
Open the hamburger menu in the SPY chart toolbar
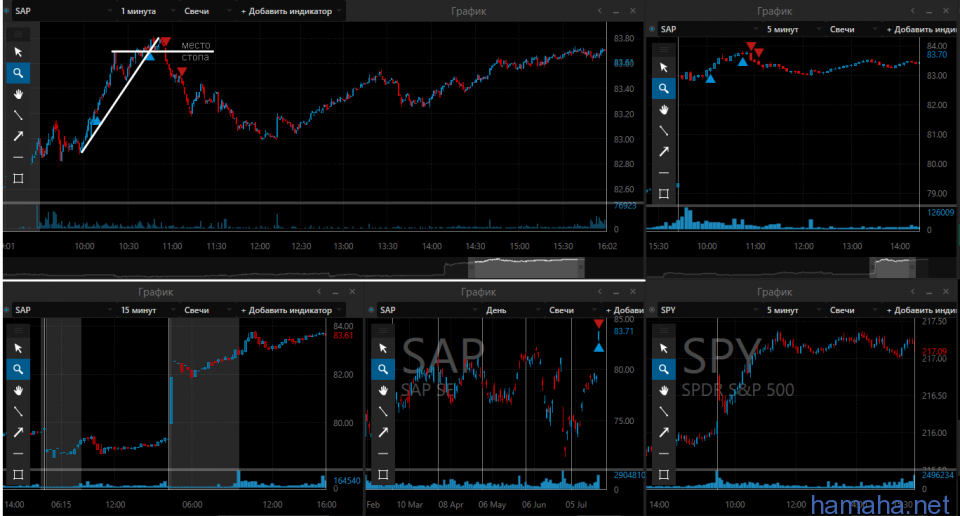pos(664,331)
